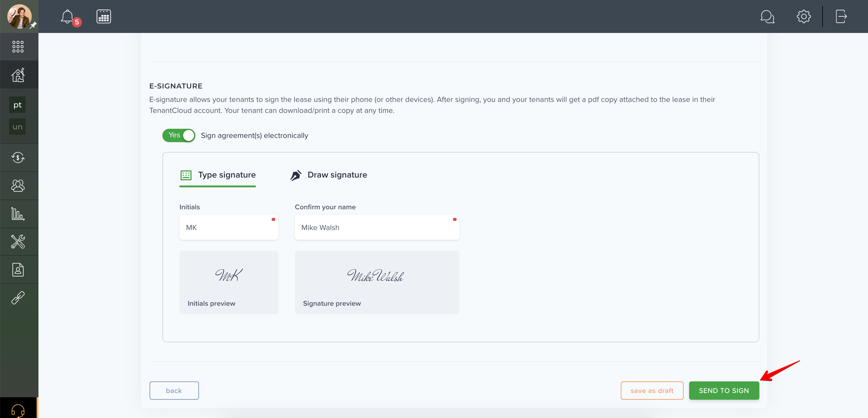Click the back button
Image resolution: width=868 pixels, height=418 pixels.
point(174,390)
